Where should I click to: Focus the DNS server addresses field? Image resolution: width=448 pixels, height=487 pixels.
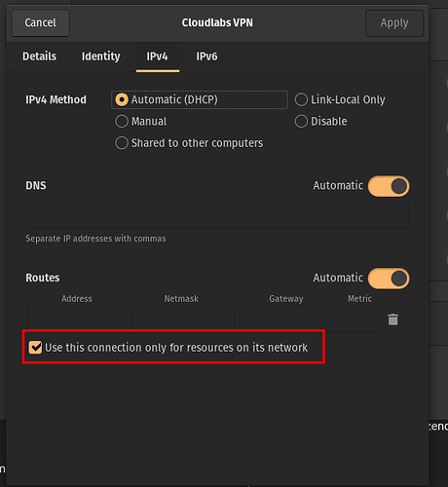pyautogui.click(x=217, y=215)
